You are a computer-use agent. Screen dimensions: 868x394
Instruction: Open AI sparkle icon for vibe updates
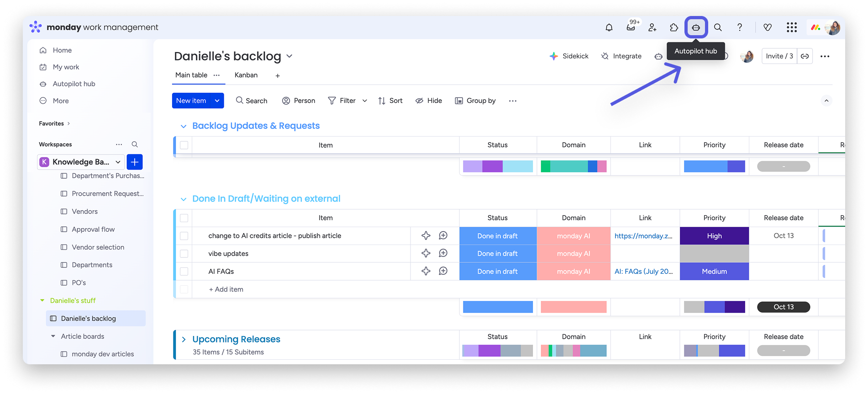click(426, 253)
